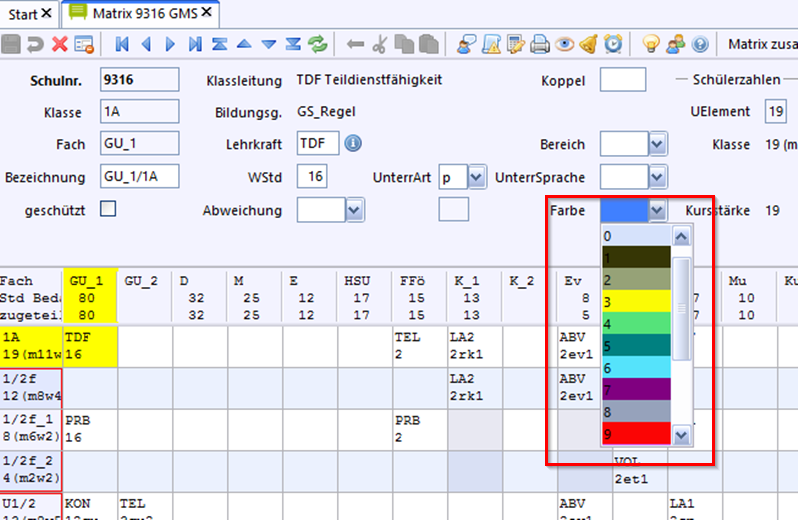Click the Klasse input field 1A
This screenshot has height=520, width=798.
[x=139, y=111]
